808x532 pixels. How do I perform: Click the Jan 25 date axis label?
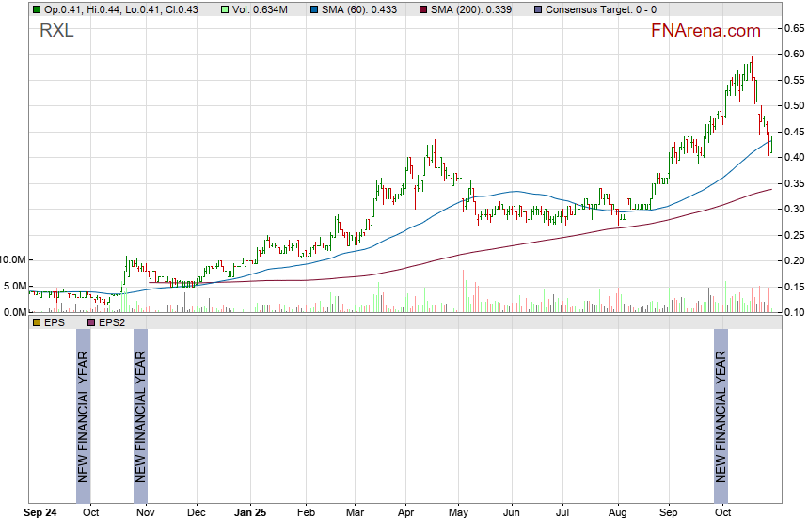point(250,514)
